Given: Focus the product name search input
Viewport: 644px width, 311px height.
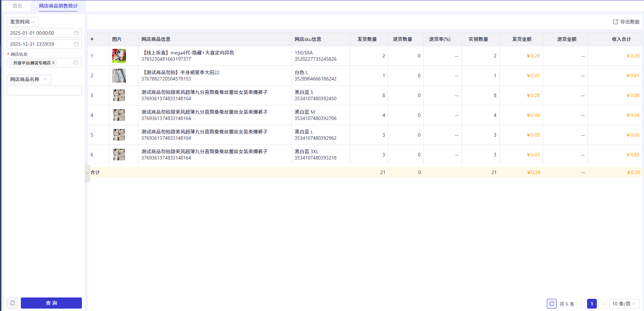Looking at the screenshot, I should tap(44, 90).
